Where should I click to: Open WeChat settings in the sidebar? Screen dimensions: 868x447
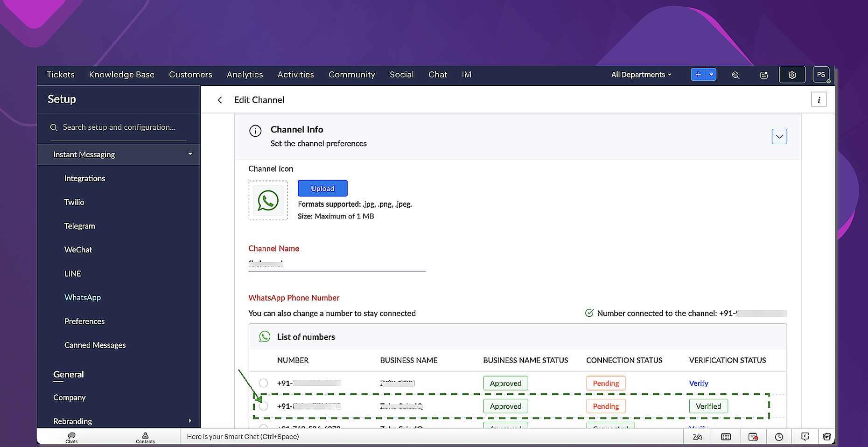(x=78, y=250)
